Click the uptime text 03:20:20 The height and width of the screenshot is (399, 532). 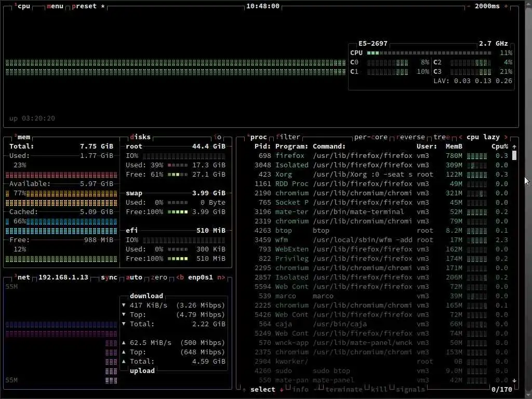coord(38,118)
